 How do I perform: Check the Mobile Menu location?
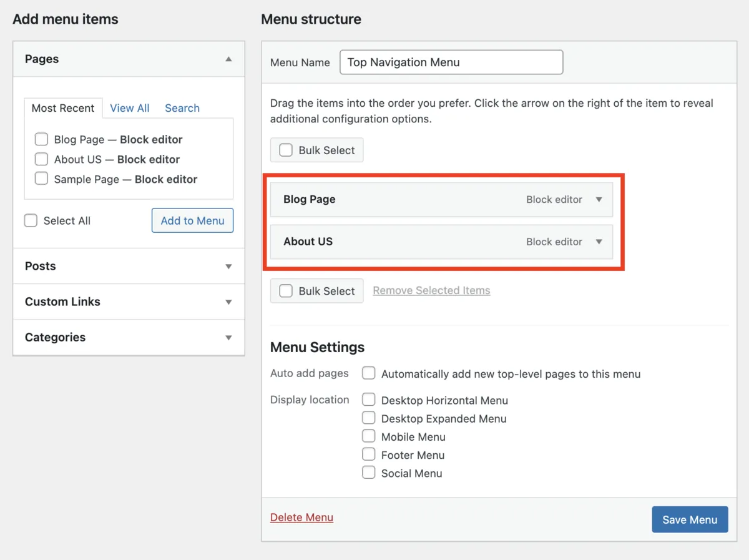point(369,436)
